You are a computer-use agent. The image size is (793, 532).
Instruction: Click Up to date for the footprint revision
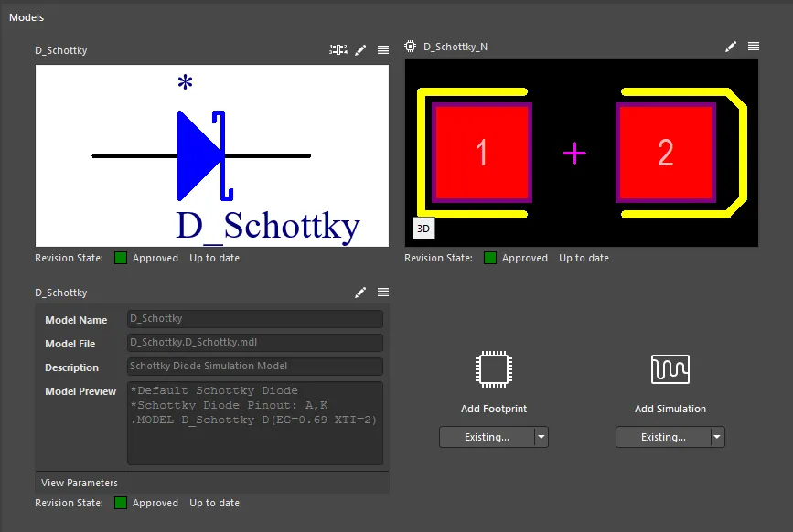(x=584, y=258)
